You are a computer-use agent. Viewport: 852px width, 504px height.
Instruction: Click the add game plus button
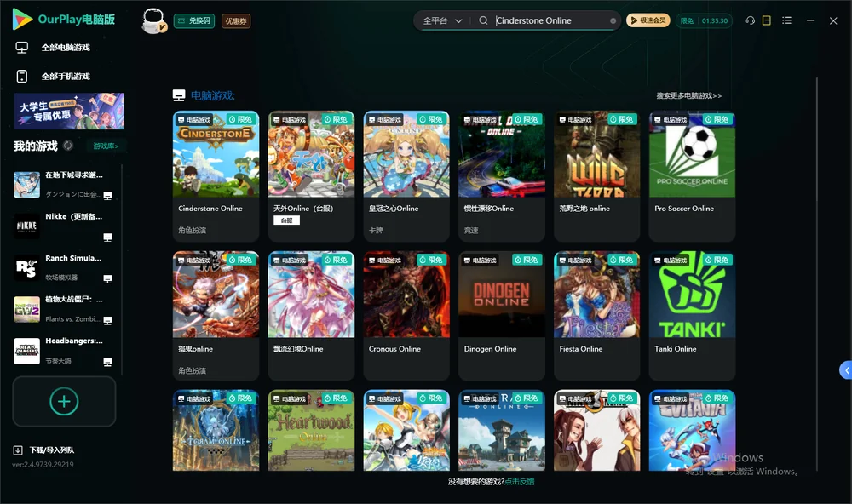(64, 401)
